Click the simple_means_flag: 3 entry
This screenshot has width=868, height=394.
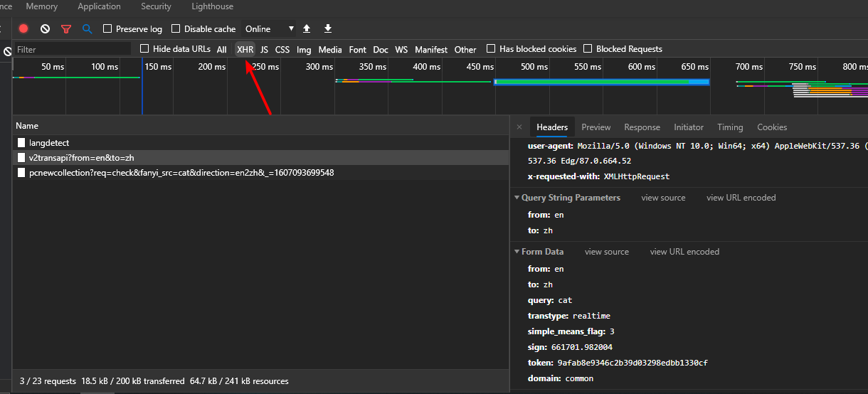tap(571, 331)
